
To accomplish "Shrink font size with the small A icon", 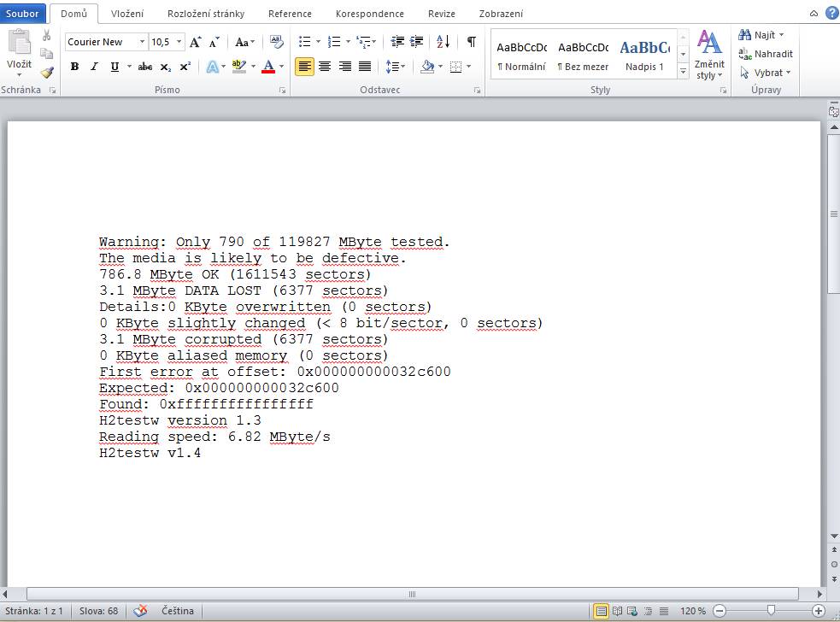I will pyautogui.click(x=214, y=42).
